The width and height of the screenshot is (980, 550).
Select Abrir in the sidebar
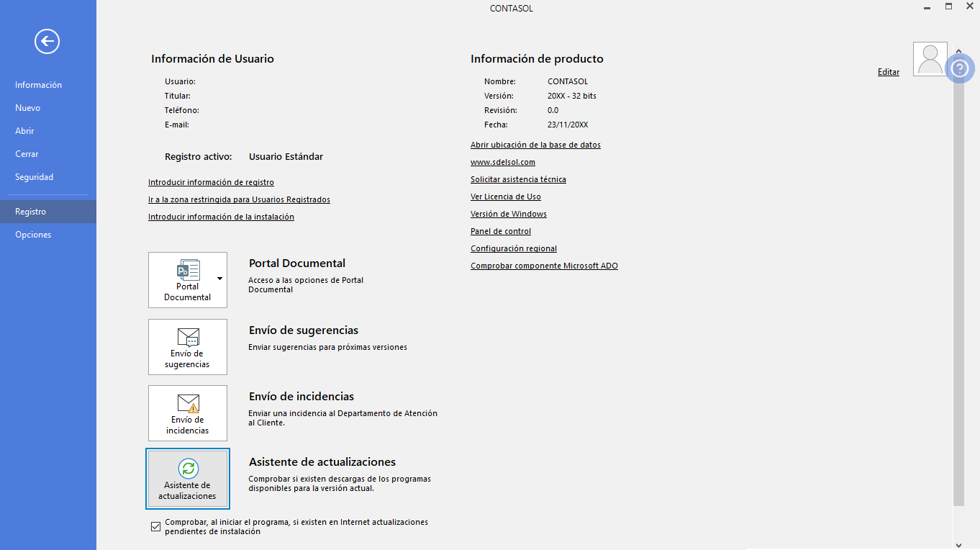(x=48, y=131)
